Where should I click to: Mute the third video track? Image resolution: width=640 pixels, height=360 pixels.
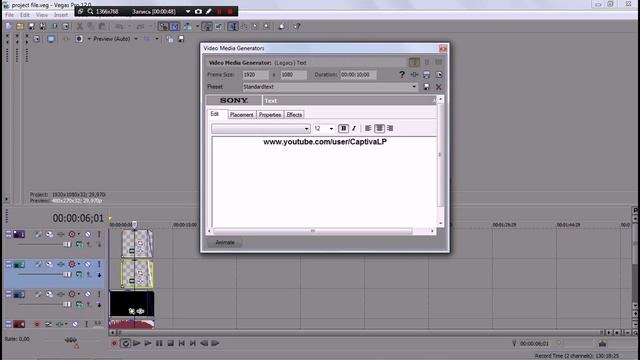(x=87, y=294)
